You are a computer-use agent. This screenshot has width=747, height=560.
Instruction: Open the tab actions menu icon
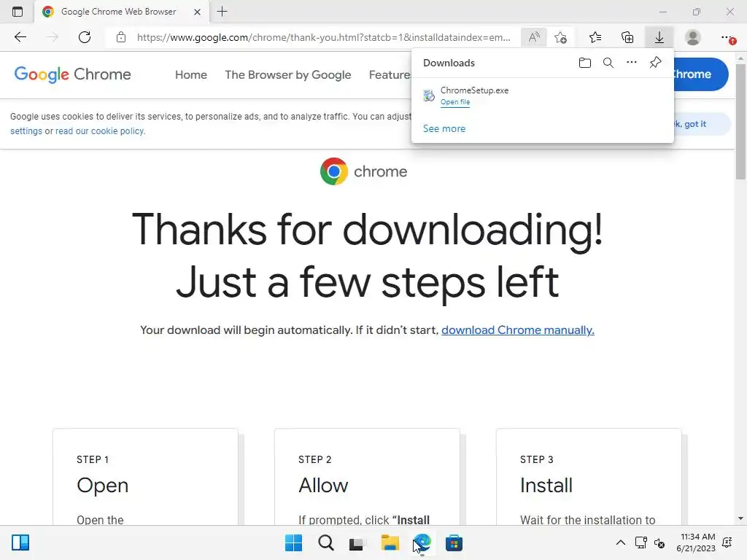(x=18, y=12)
